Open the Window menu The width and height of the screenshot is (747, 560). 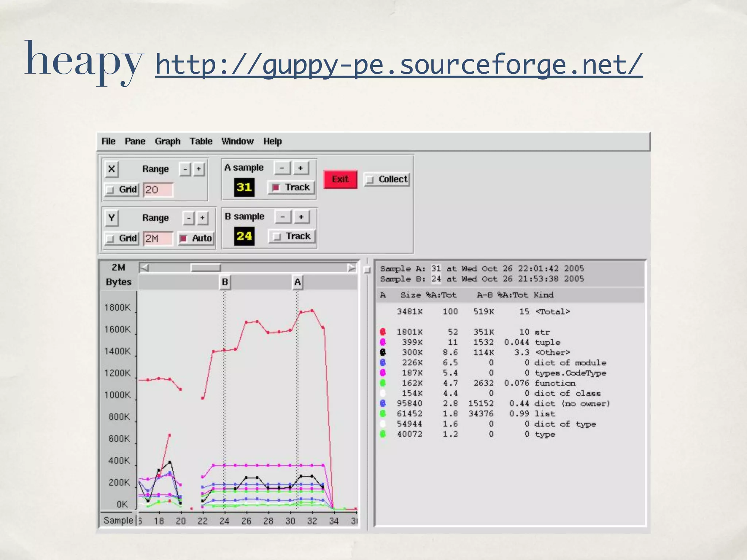point(237,141)
